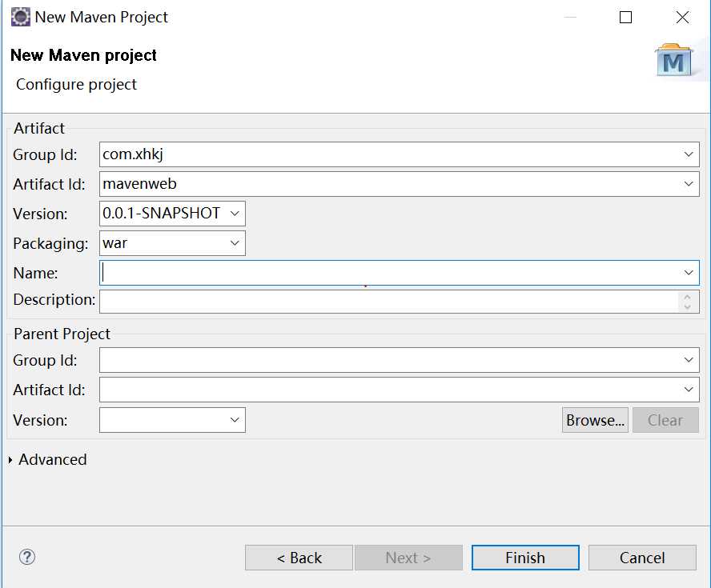Close the New Maven Project dialog
Viewport: 711px width, 588px height.
682,18
